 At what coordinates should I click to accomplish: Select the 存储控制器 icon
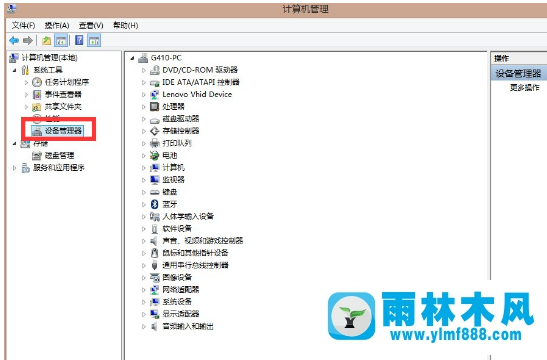[x=155, y=131]
